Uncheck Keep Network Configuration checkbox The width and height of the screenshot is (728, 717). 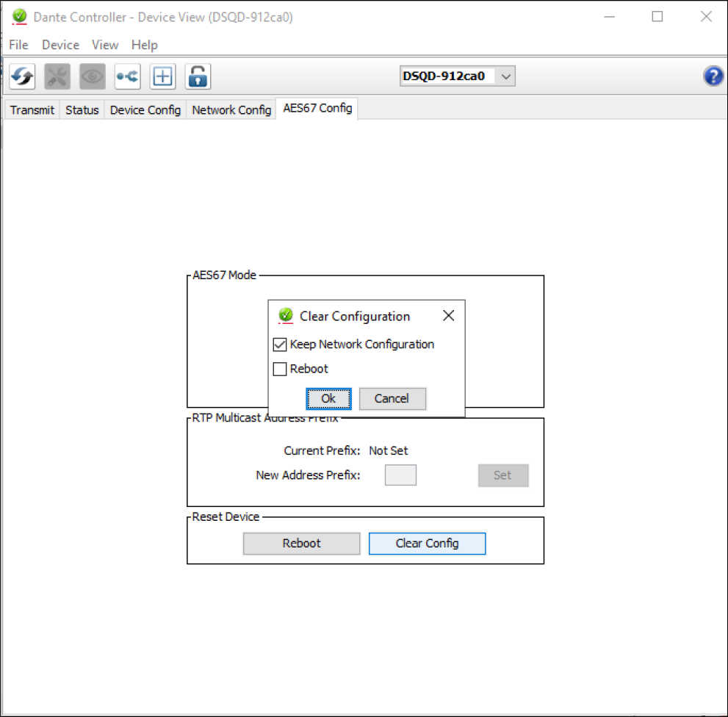280,345
